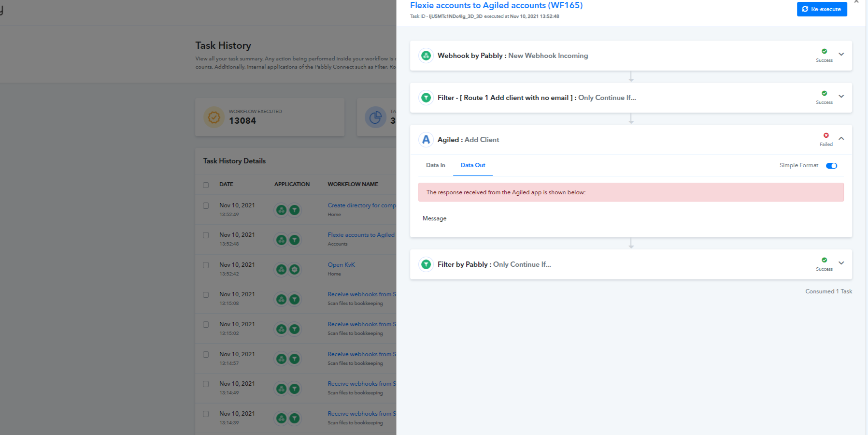Click the Route 1 Filter step icon
Screen dimensions: 868x435
coord(426,98)
